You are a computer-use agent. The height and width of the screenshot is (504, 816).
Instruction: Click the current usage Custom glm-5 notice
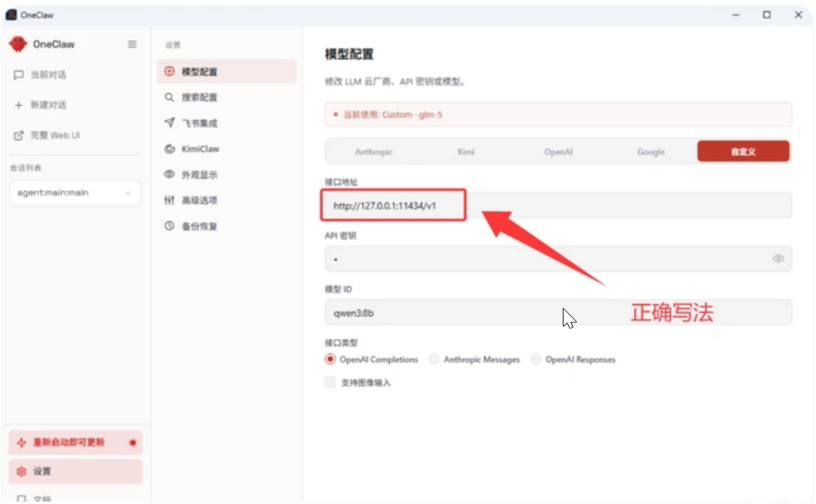[x=558, y=114]
